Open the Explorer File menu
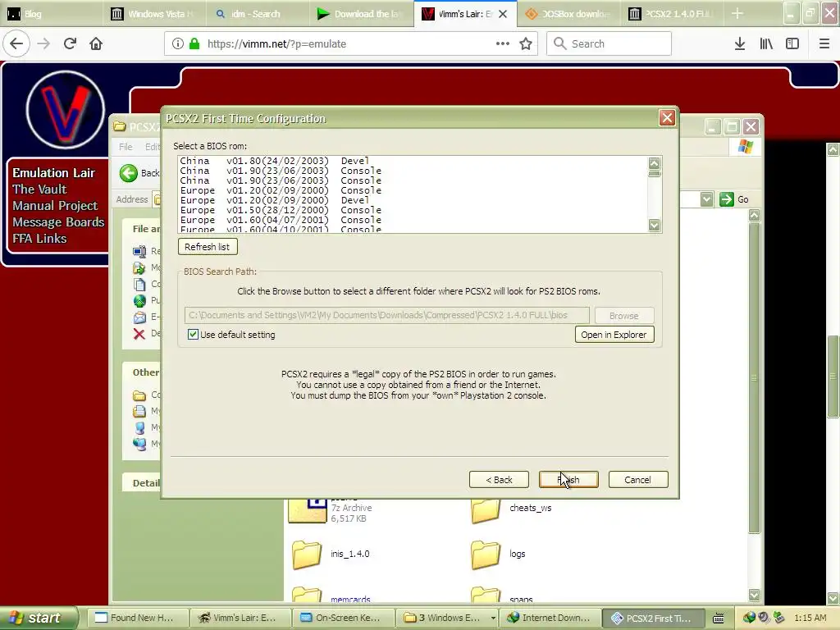Image resolution: width=840 pixels, height=630 pixels. pos(126,146)
